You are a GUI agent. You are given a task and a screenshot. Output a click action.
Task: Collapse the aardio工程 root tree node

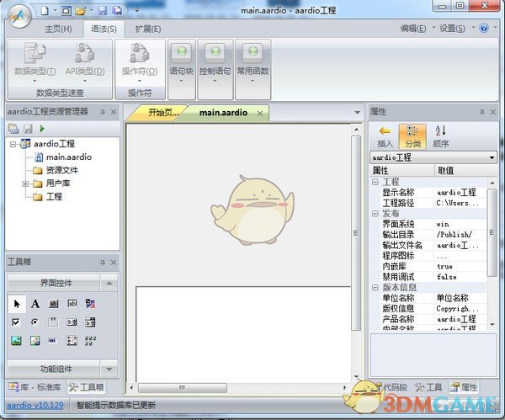click(13, 144)
